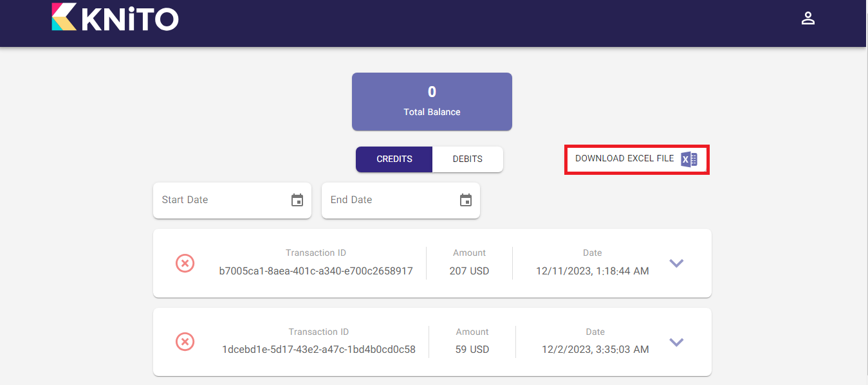Screen dimensions: 868x385
Task: Open the End Date calendar picker icon
Action: click(x=466, y=200)
